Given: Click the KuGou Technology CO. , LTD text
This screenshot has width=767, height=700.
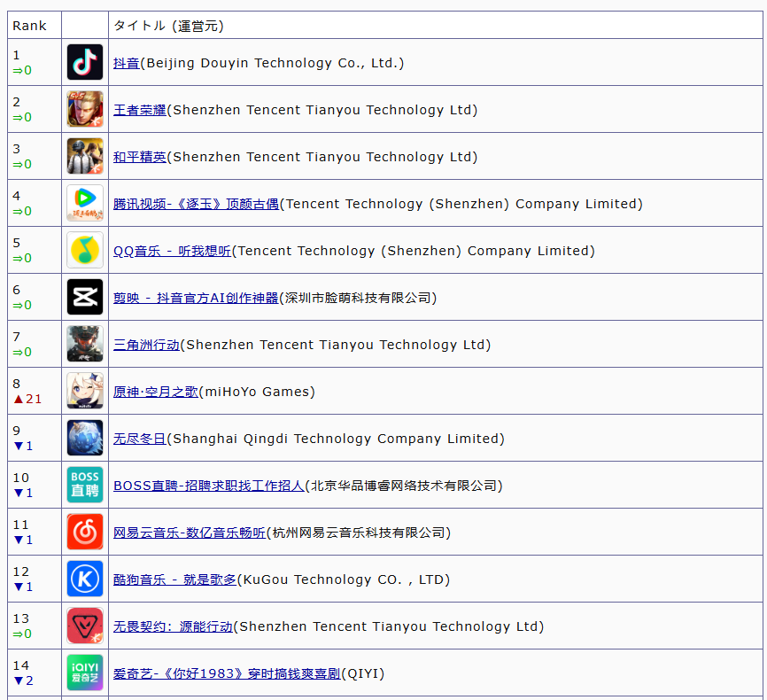Looking at the screenshot, I should coord(344,580).
